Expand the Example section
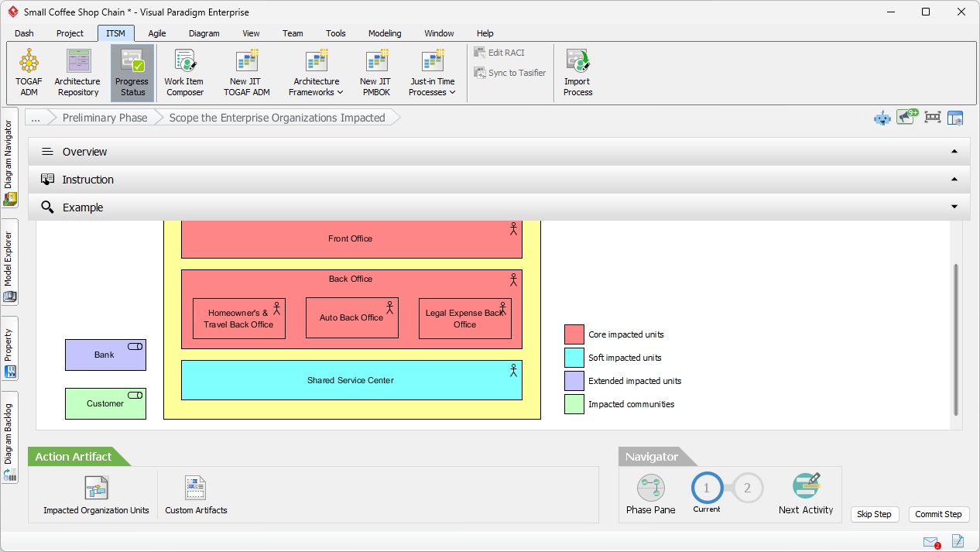The width and height of the screenshot is (980, 552). 954,207
